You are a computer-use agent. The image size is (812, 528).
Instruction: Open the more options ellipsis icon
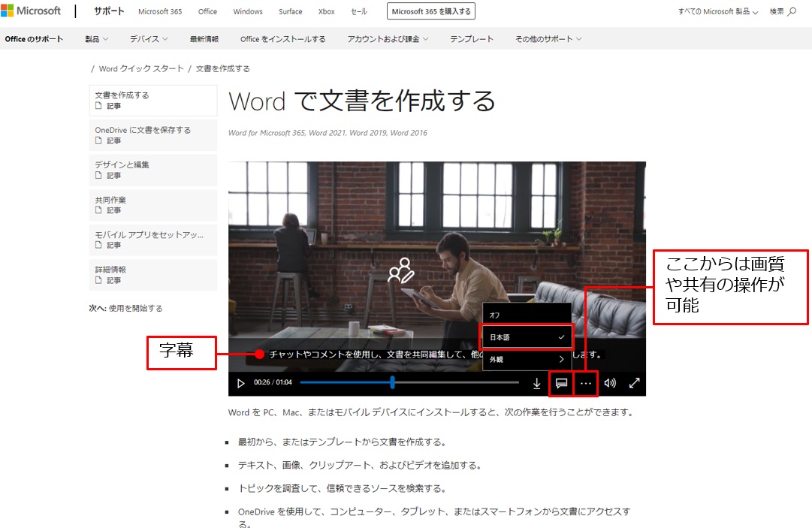pos(586,383)
